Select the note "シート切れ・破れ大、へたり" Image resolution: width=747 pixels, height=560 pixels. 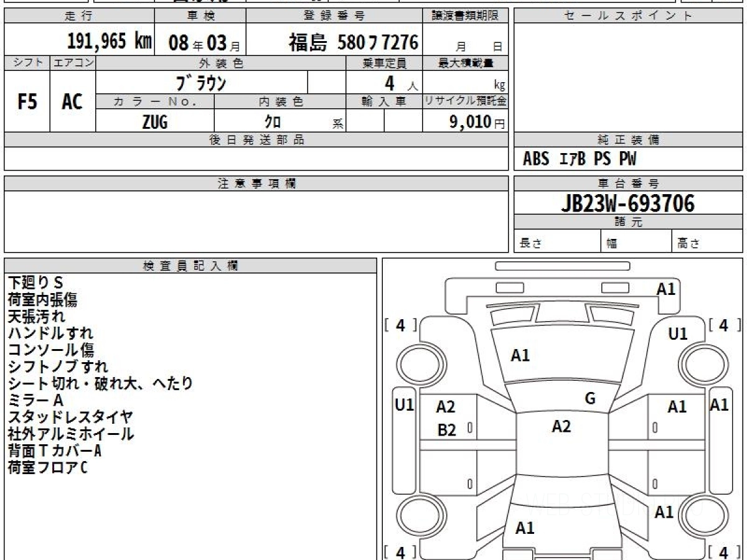pyautogui.click(x=100, y=384)
